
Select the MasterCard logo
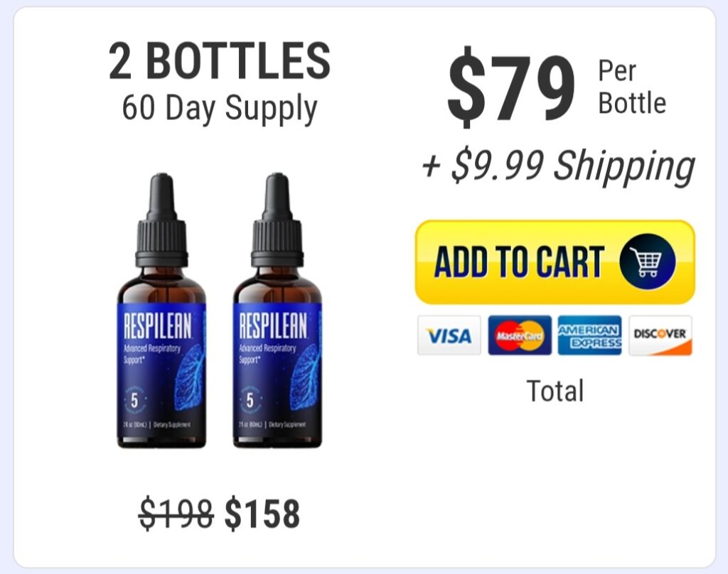click(520, 335)
